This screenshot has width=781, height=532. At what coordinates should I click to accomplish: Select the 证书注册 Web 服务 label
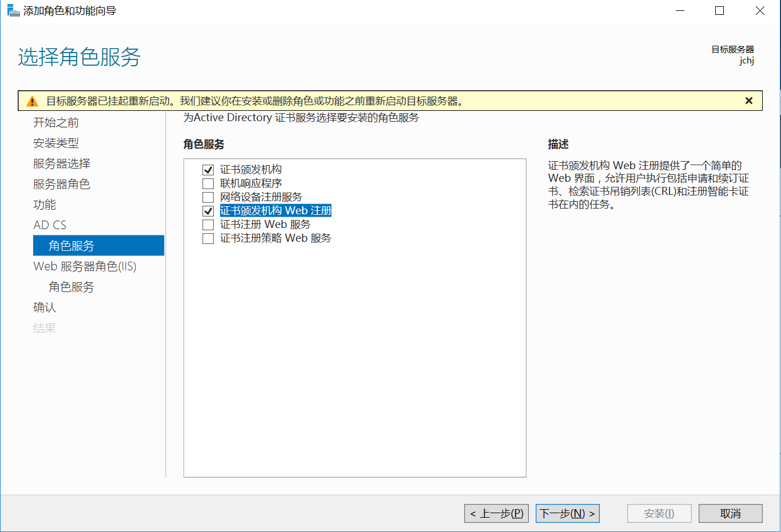(x=265, y=225)
